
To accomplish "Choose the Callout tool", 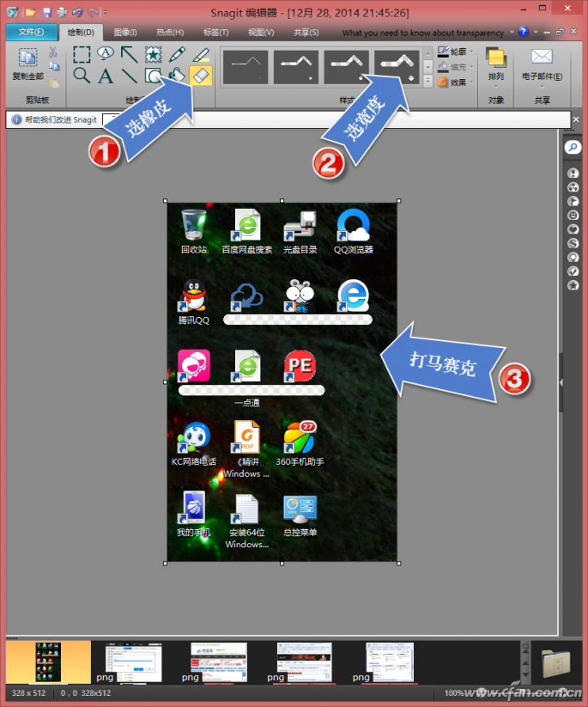I will (106, 53).
